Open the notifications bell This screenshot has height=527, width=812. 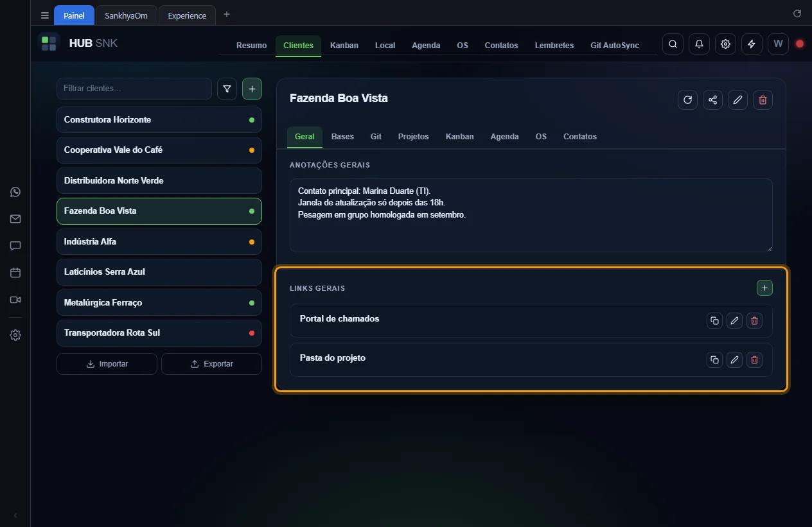699,44
